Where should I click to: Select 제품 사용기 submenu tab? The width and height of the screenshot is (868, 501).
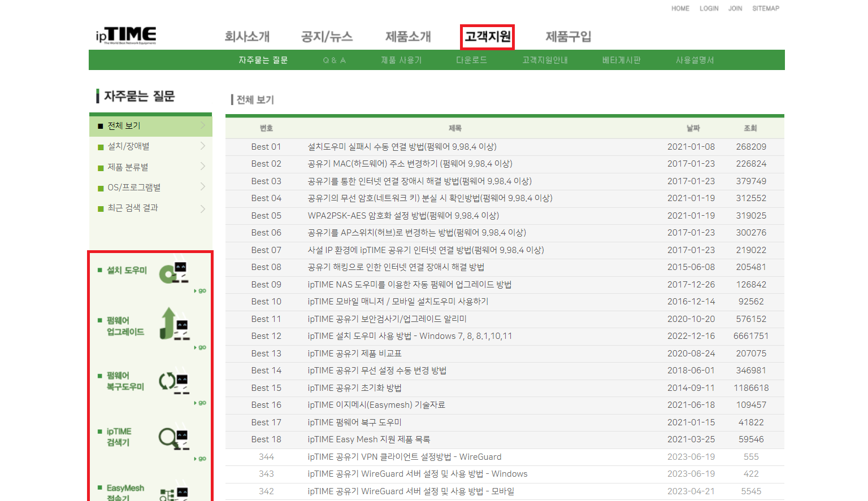401,60
